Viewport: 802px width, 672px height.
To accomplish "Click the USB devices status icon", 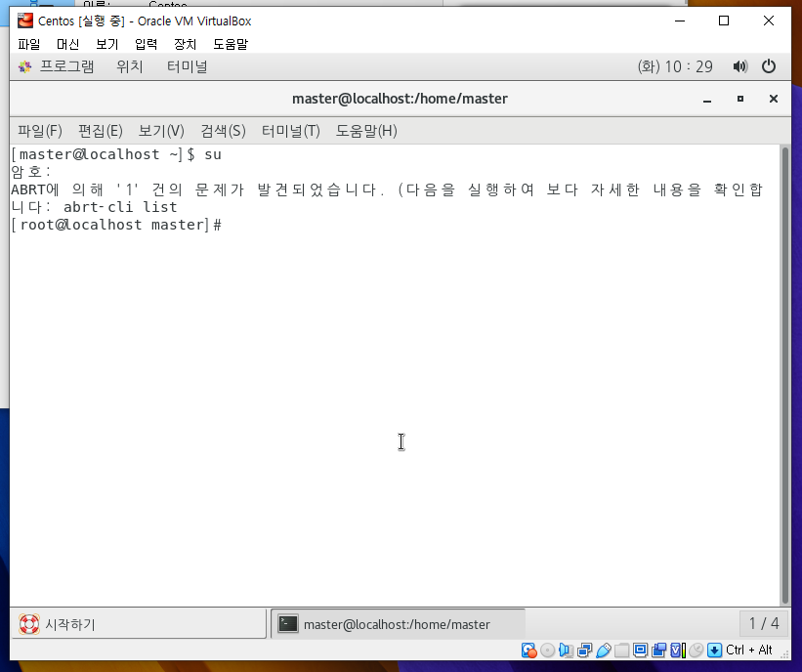I will point(603,650).
